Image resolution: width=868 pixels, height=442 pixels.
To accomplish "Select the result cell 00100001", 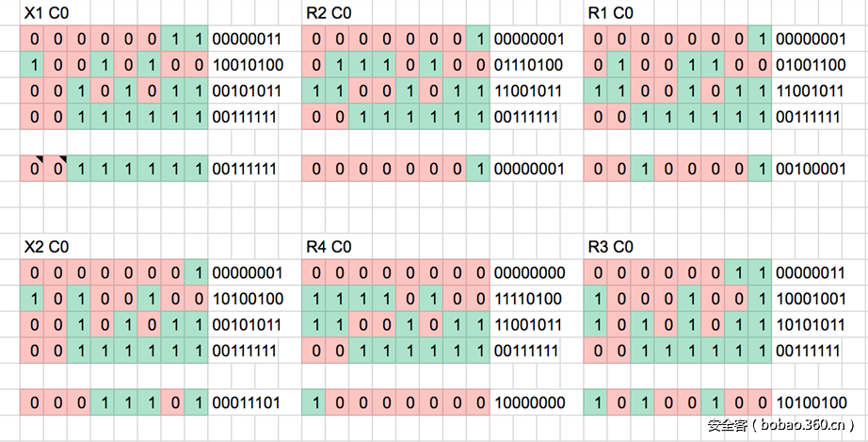I will pyautogui.click(x=811, y=169).
